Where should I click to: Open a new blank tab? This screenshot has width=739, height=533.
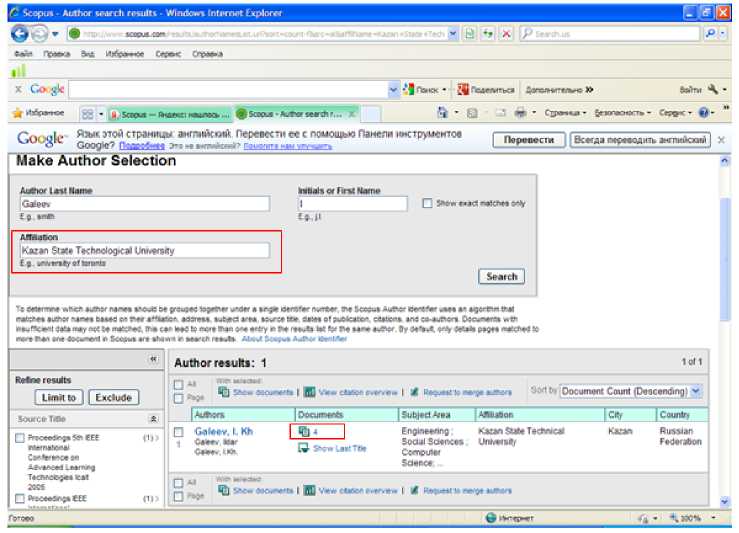371,114
